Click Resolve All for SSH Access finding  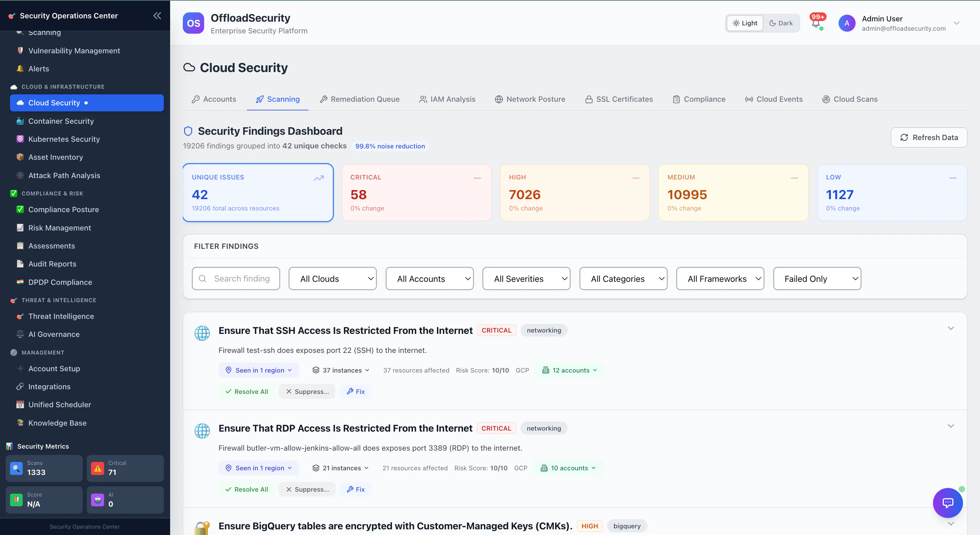click(x=247, y=392)
